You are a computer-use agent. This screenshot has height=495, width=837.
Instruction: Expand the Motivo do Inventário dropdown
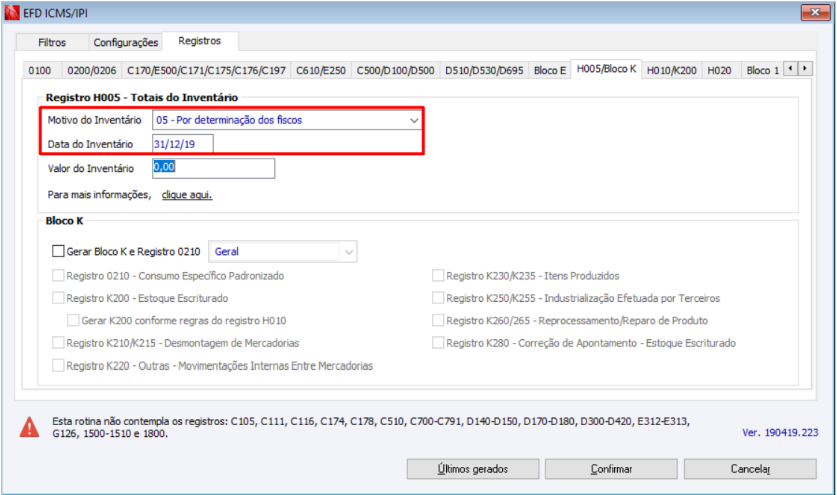point(414,120)
